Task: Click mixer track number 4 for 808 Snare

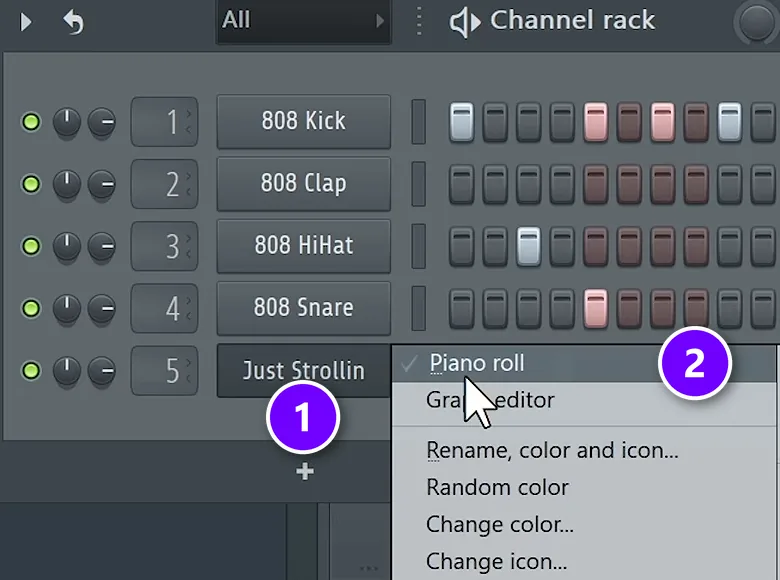Action: point(165,308)
